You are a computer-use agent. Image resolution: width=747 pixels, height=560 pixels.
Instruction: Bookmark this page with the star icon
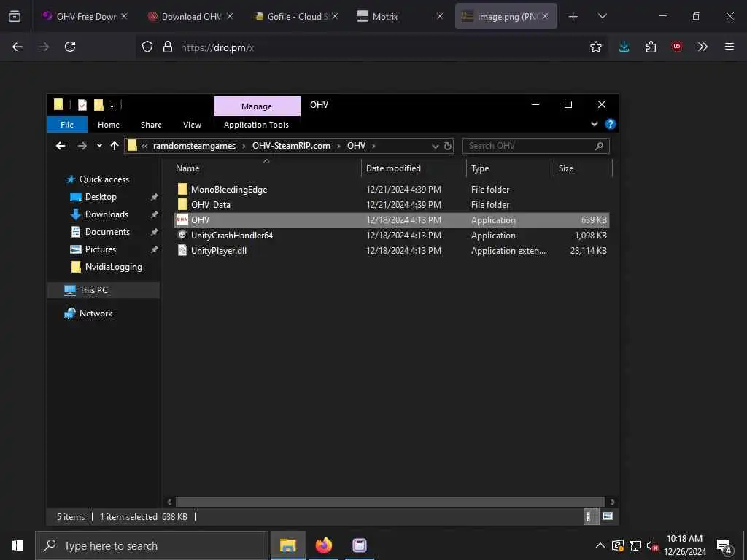pos(595,47)
